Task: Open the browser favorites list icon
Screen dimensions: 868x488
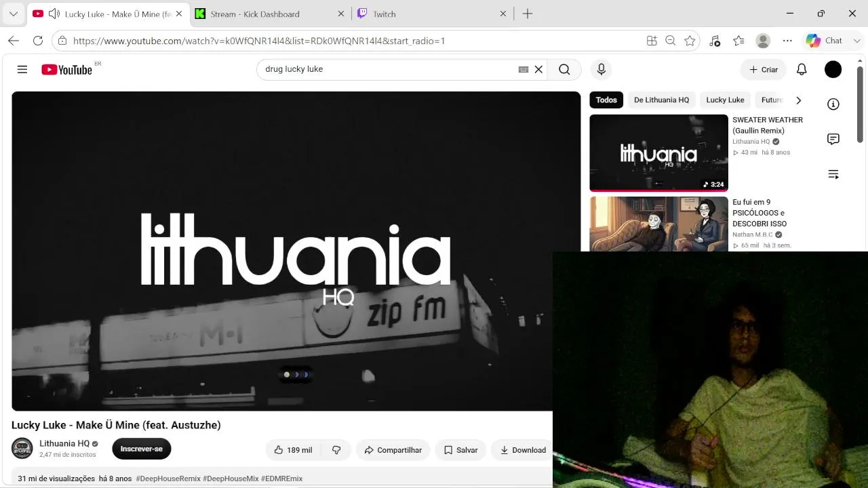Action: click(x=739, y=41)
